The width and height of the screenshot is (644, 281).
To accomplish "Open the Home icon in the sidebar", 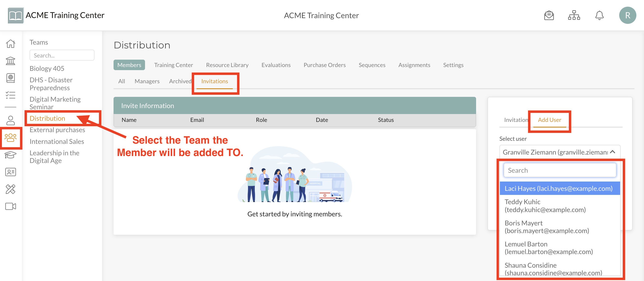I will point(10,43).
